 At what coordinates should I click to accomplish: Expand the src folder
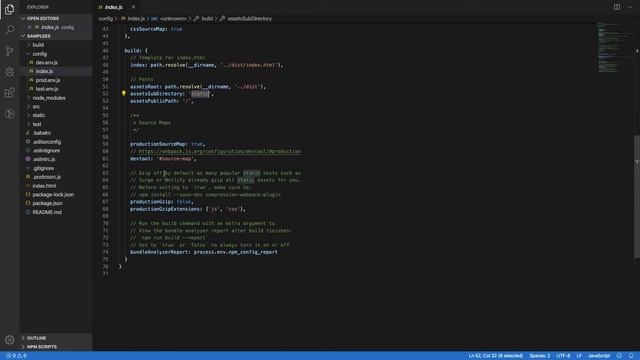point(36,107)
